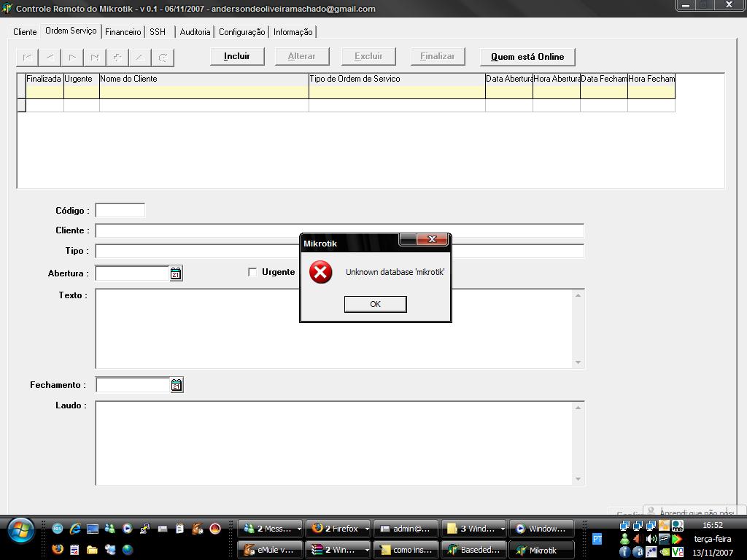Launch Internet Explorer from quick launch
Image resolution: width=747 pixels, height=560 pixels.
pos(75,529)
